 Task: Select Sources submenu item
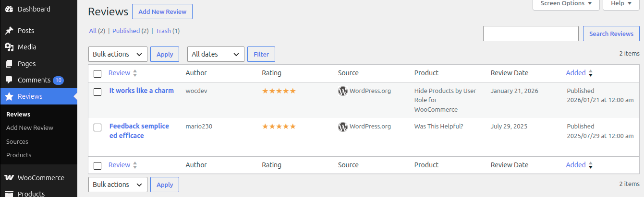tap(17, 142)
